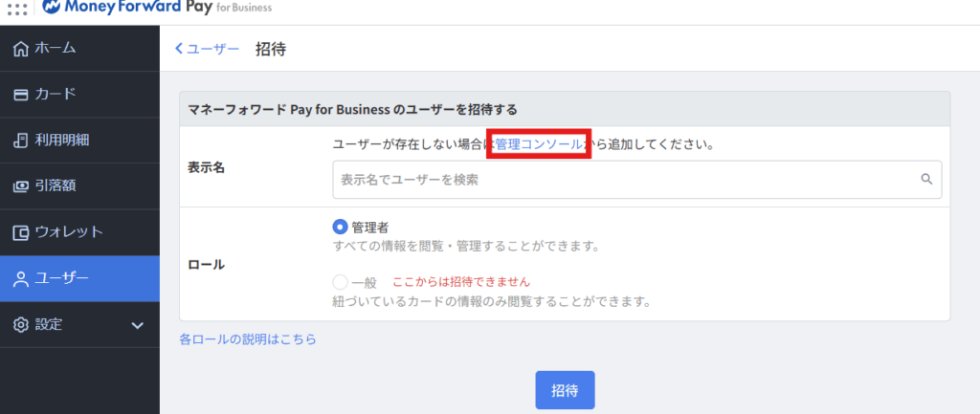This screenshot has width=980, height=414.
Task: Open the app grid launcher icon
Action: point(16,8)
